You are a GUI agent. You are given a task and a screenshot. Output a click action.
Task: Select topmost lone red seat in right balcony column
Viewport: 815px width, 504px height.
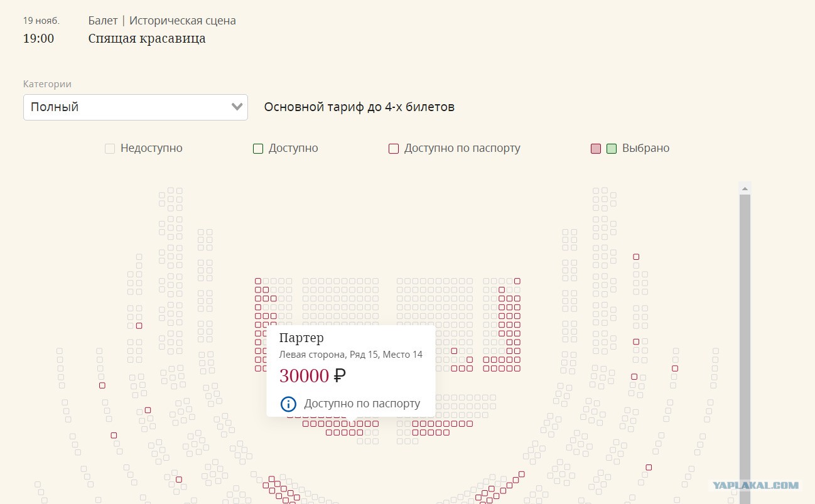[x=636, y=257]
